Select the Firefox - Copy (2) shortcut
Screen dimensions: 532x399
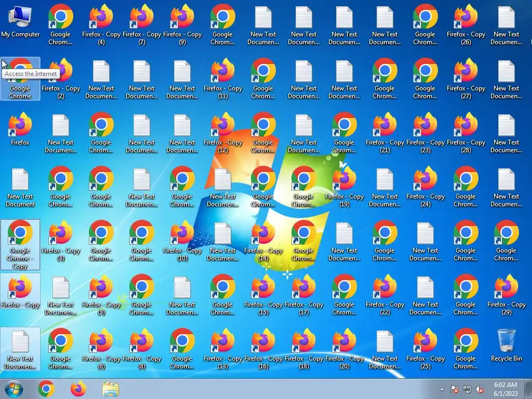point(61,79)
